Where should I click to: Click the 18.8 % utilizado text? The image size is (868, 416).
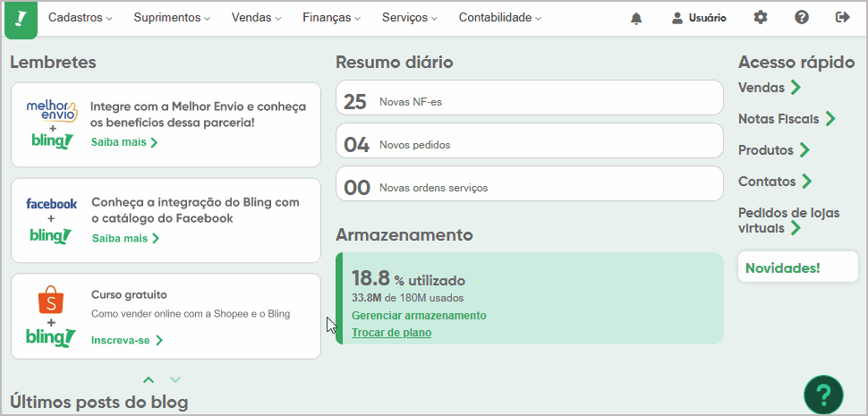409,279
